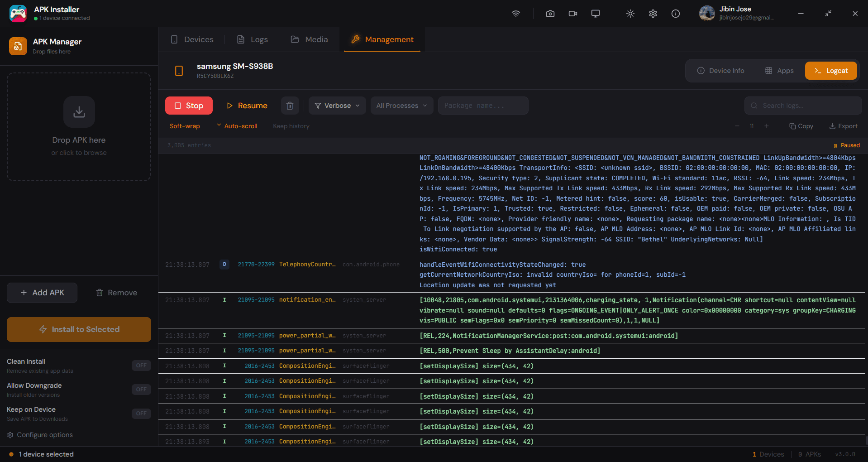Screen dimensions: 868x462
Task: Open the Devices tab
Action: 192,39
